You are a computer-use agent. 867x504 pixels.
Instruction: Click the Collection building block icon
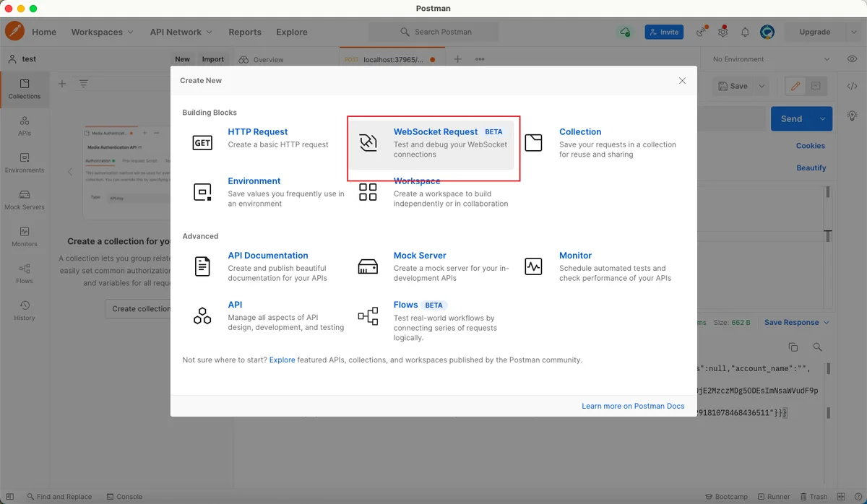pyautogui.click(x=533, y=142)
